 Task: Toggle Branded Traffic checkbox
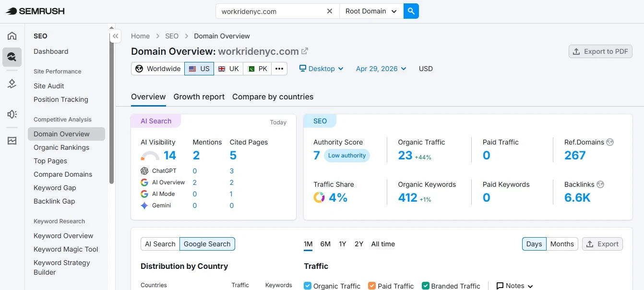pyautogui.click(x=425, y=286)
